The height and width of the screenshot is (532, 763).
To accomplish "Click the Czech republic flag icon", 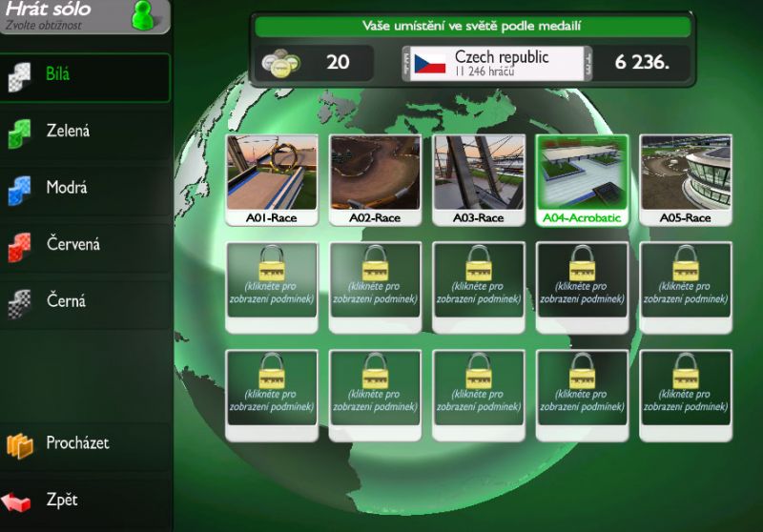I will pyautogui.click(x=430, y=64).
